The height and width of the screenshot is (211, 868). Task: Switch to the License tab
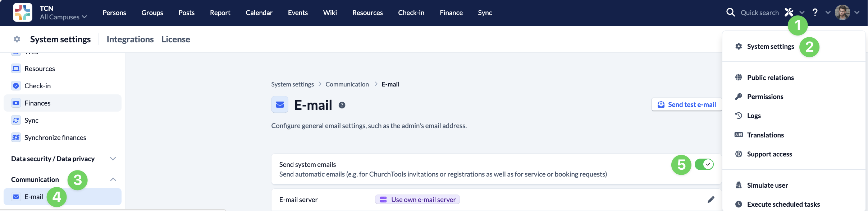(x=176, y=39)
